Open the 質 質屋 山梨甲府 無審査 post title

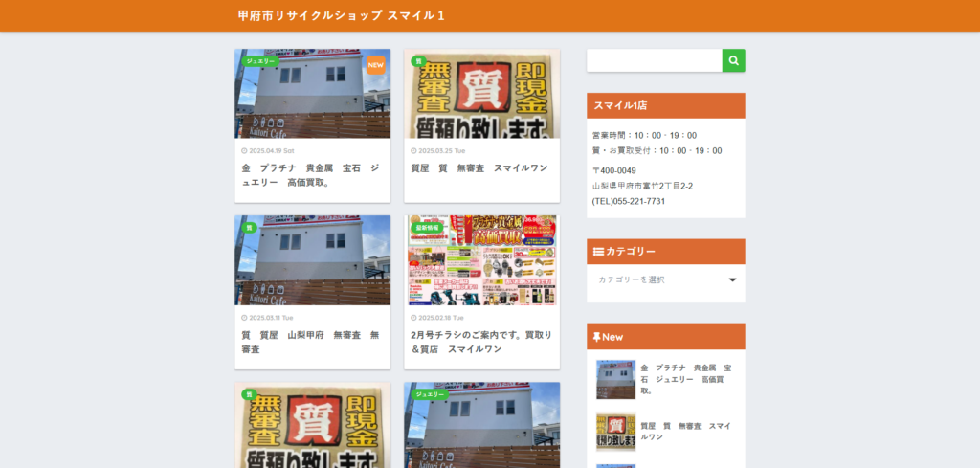310,342
